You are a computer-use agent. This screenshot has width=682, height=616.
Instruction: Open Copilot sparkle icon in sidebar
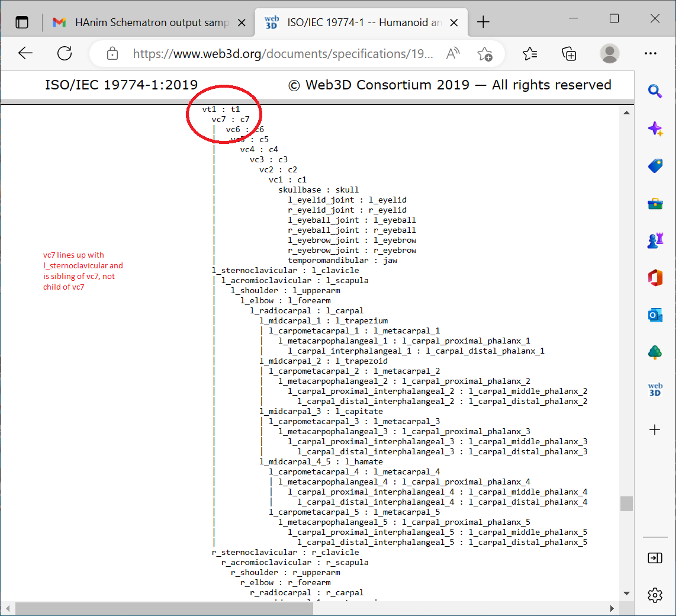point(655,129)
